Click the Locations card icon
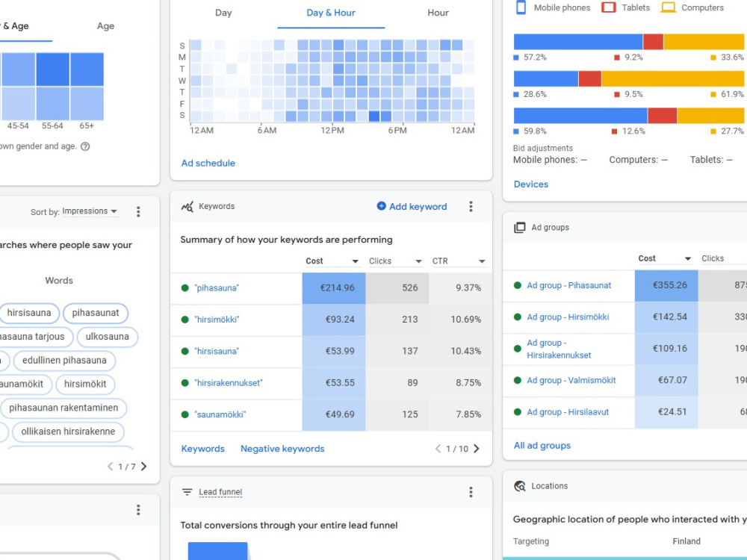This screenshot has height=560, width=747. pyautogui.click(x=520, y=486)
